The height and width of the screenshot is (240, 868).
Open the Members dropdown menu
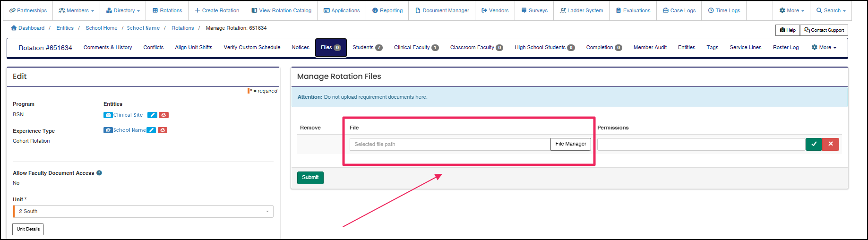coord(76,10)
